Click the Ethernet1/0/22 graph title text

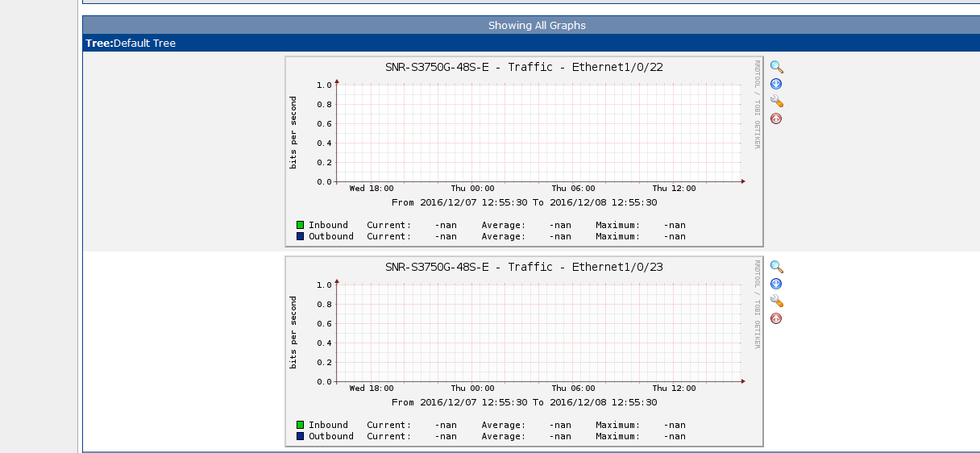point(524,67)
